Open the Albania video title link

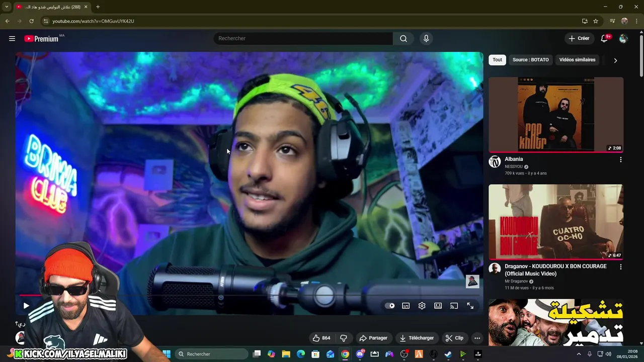514,159
